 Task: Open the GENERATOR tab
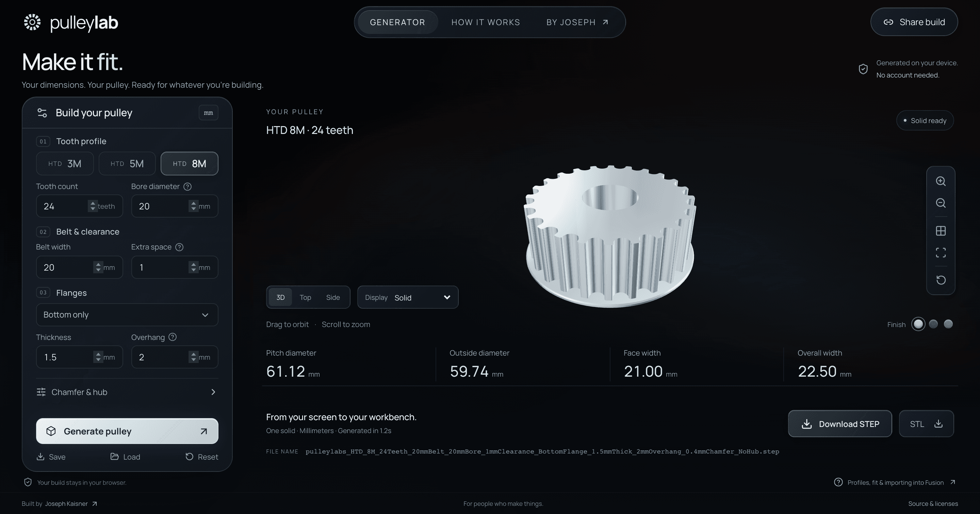tap(397, 22)
